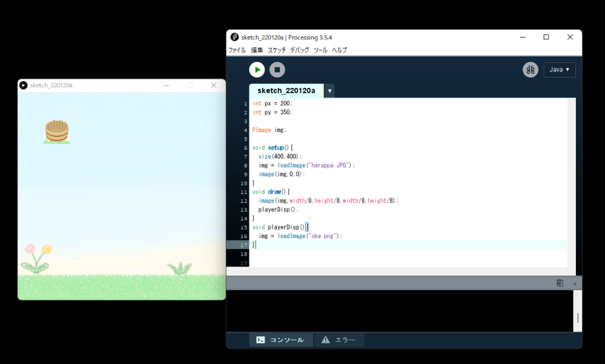This screenshot has height=364, width=605.
Task: Open the ヘルプ menu
Action: (x=340, y=50)
